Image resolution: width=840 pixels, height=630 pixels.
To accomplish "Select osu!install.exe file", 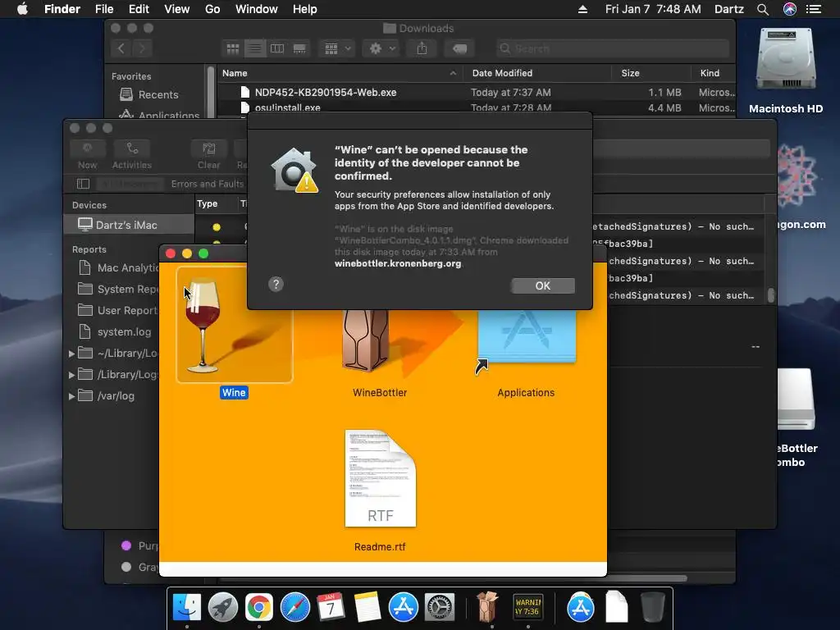I will (476, 107).
